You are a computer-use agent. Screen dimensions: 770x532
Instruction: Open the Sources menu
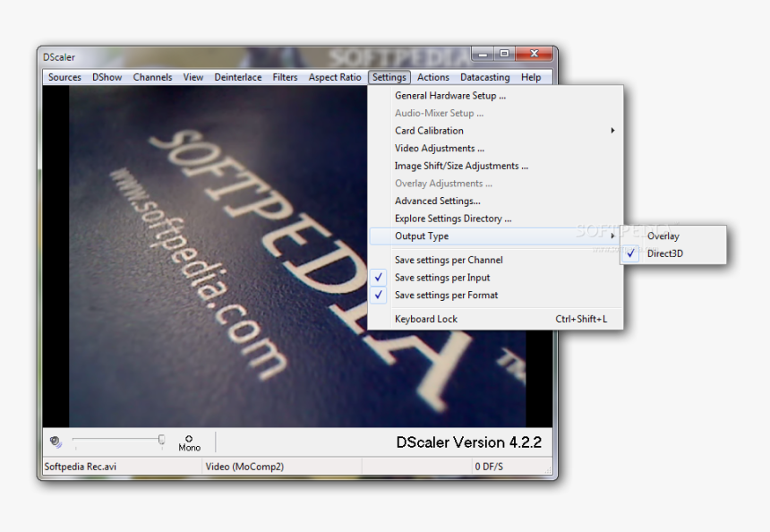click(x=64, y=77)
